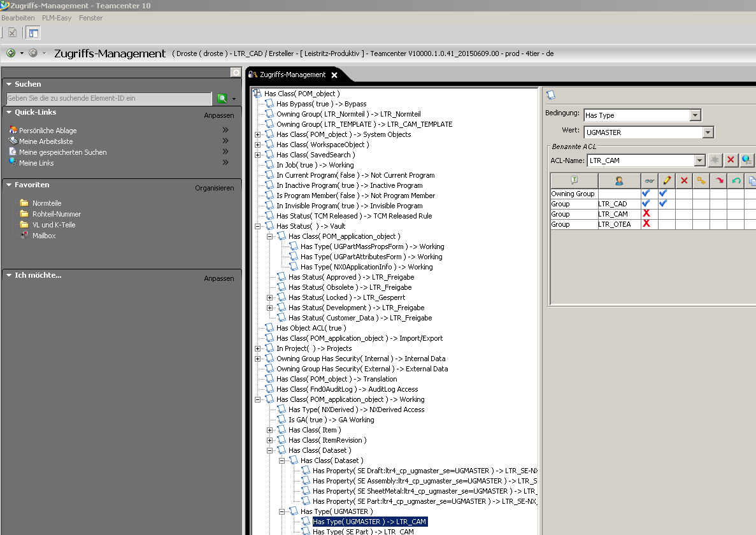Image resolution: width=756 pixels, height=535 pixels.
Task: Click Anpassen in the Quick-Links section
Action: [219, 115]
